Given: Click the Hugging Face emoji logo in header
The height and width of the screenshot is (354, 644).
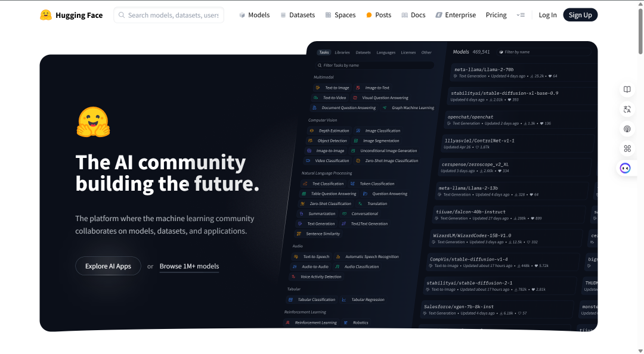Looking at the screenshot, I should click(x=45, y=15).
